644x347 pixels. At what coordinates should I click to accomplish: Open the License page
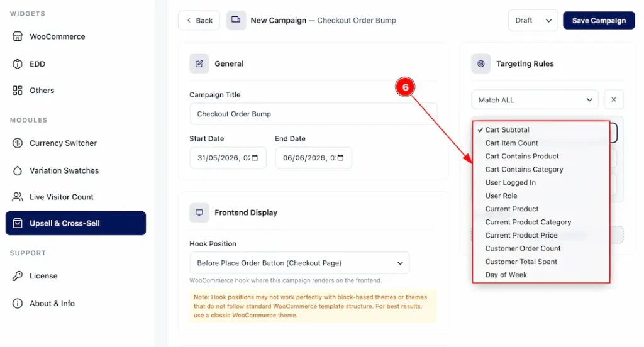pos(75,276)
